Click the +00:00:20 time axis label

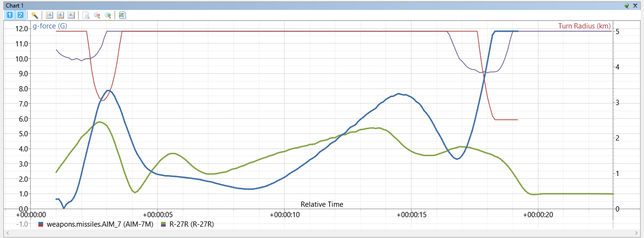(539, 215)
